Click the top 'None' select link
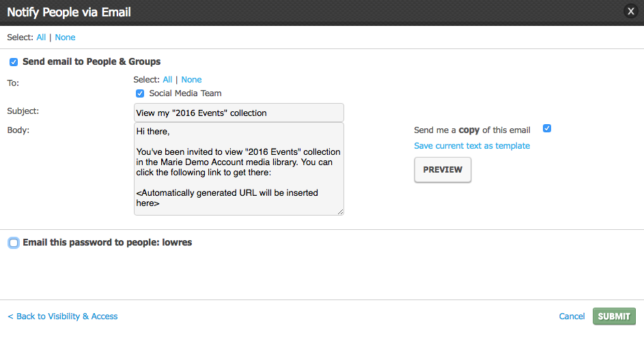 click(65, 38)
